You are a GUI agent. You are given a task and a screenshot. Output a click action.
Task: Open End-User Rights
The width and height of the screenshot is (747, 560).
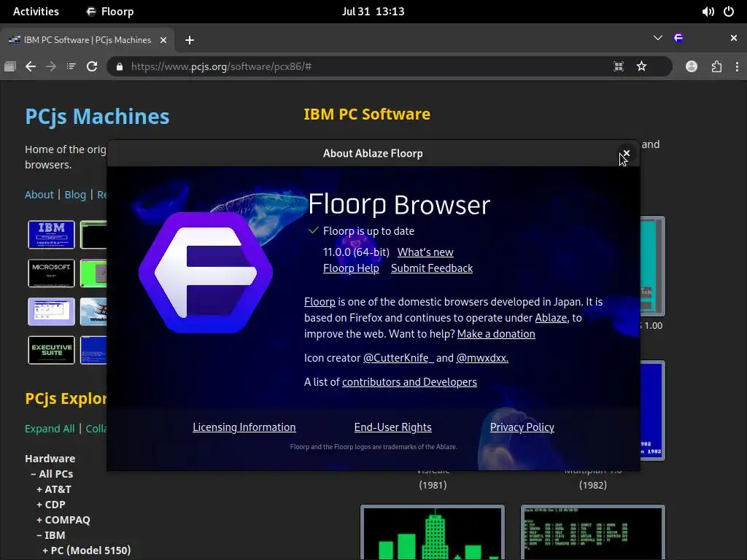pyautogui.click(x=393, y=427)
